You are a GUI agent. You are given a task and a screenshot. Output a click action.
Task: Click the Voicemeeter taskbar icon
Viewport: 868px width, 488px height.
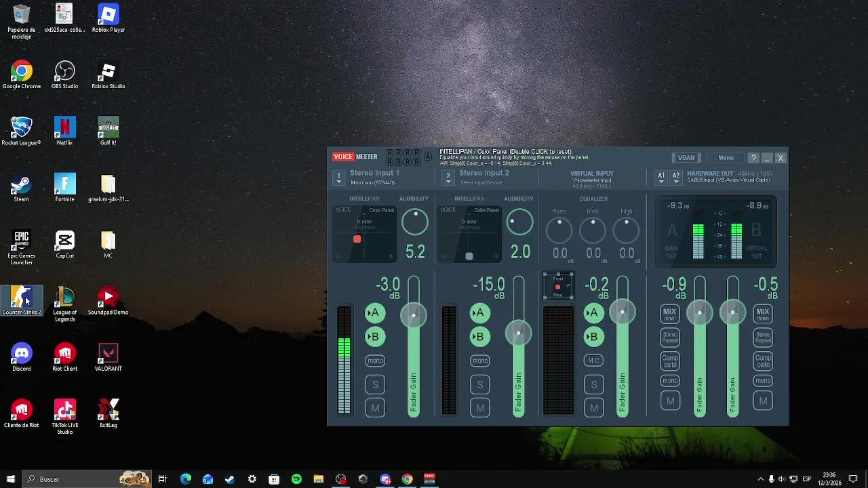pyautogui.click(x=429, y=479)
